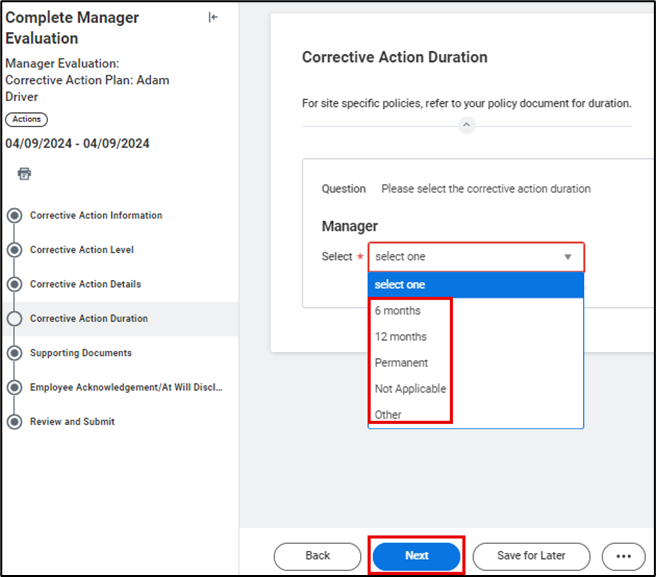656x577 pixels.
Task: Pick Other in the duration list
Action: coord(388,415)
